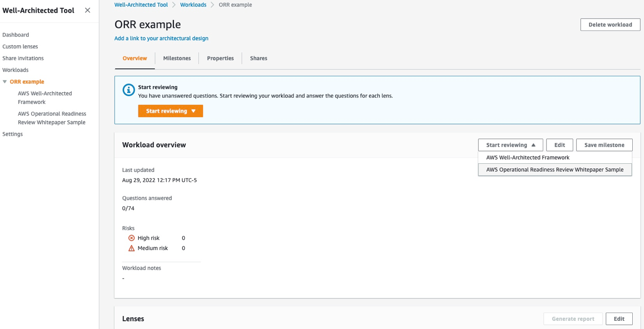Open Well-Architected Tool breadcrumb link
Screen dimensions: 644x329
click(x=141, y=5)
